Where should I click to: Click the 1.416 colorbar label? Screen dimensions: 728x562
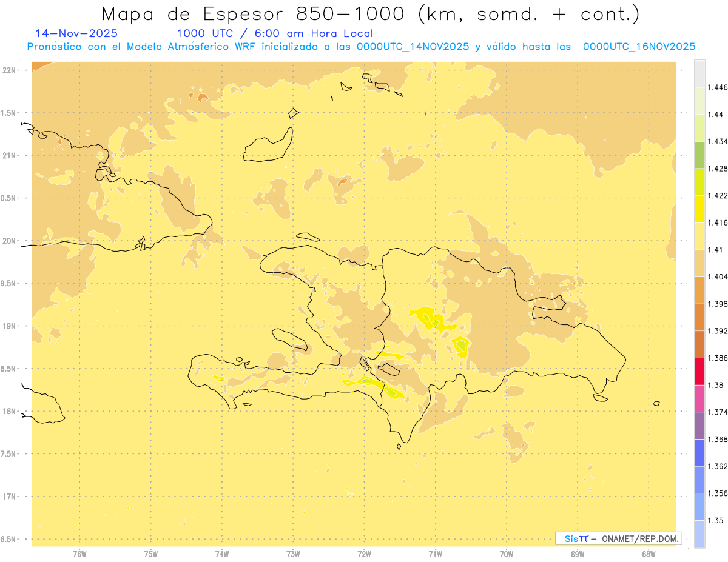tap(718, 222)
